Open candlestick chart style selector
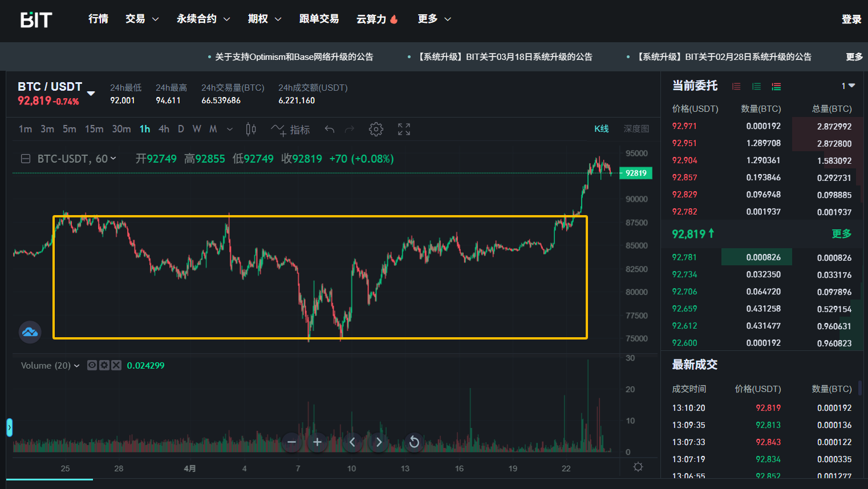The height and width of the screenshot is (489, 868). 251,130
